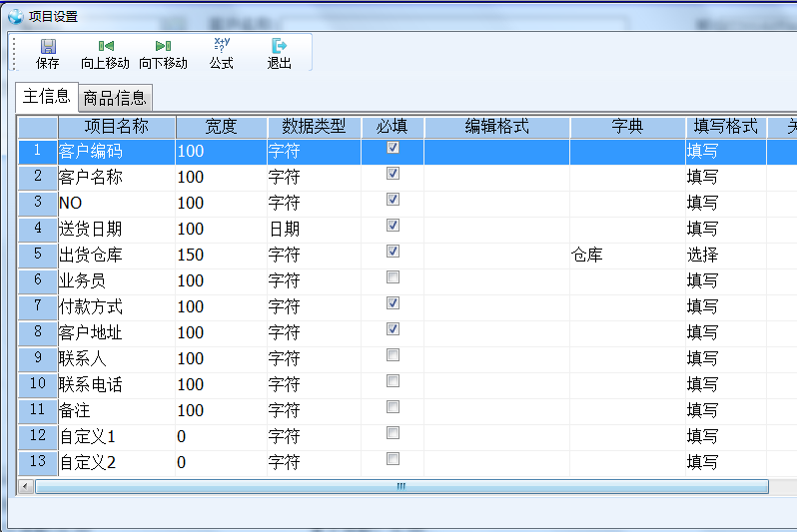
Task: Click the Move Up (向上移动) icon
Action: 105,53
